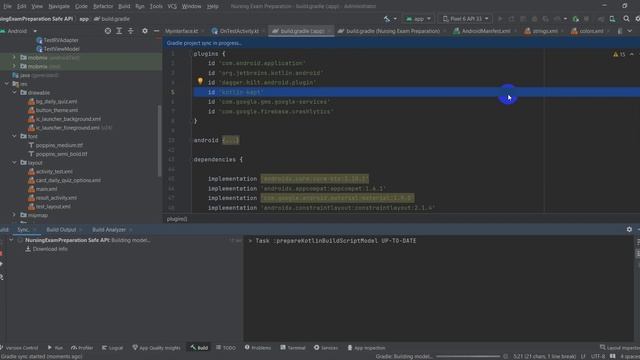Click the red Stop sync icon
640x360 pixels.
pyautogui.click(x=1, y=254)
